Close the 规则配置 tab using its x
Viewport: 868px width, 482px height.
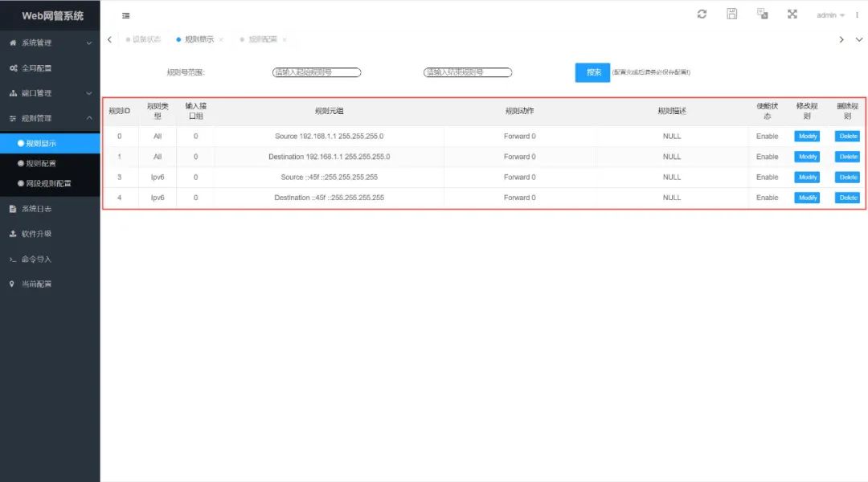pyautogui.click(x=284, y=39)
